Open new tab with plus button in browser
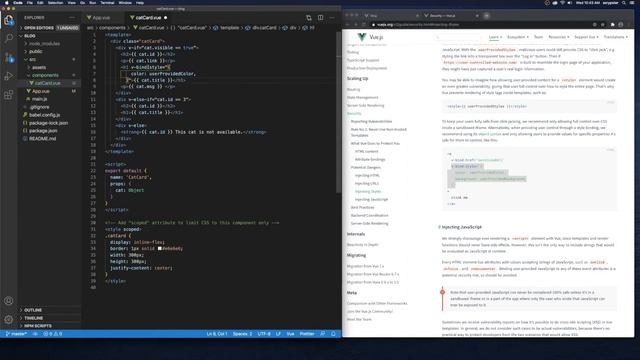 (x=487, y=16)
